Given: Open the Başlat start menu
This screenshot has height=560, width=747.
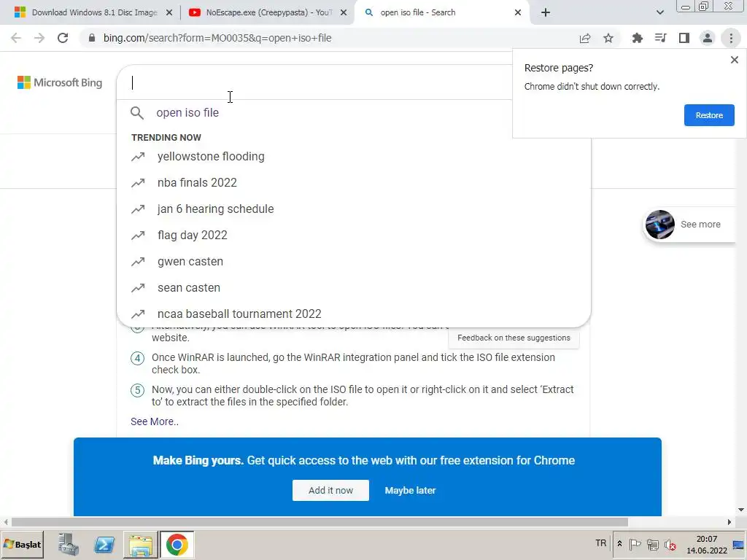Looking at the screenshot, I should (22, 544).
